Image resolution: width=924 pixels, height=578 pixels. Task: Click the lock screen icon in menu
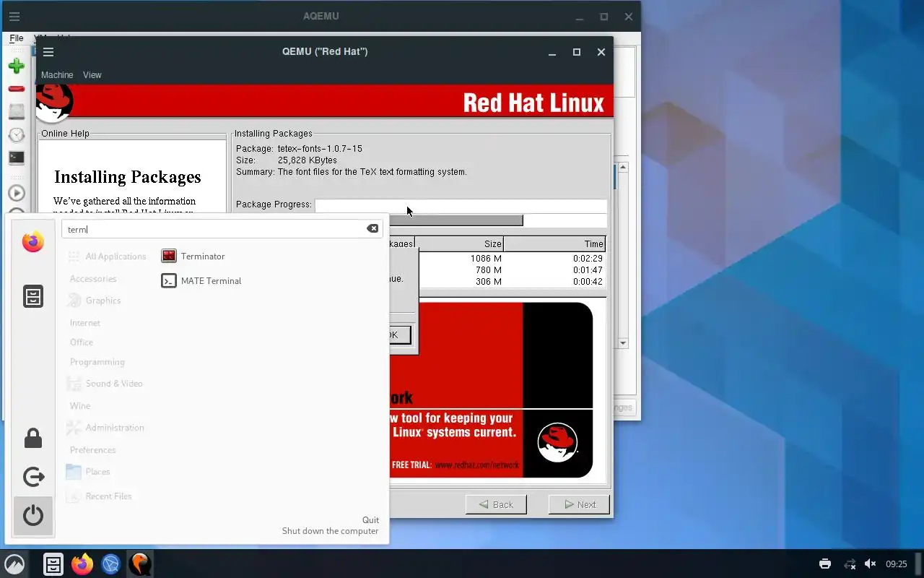(33, 438)
